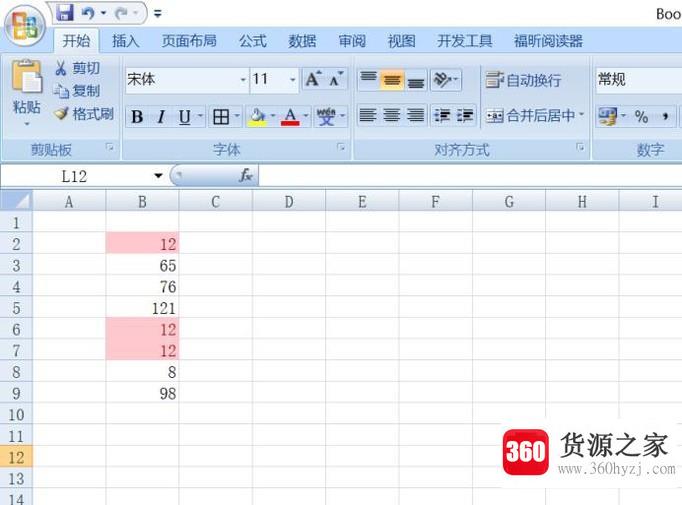Open the 公式 tab
This screenshot has height=505, width=682.
[x=252, y=41]
